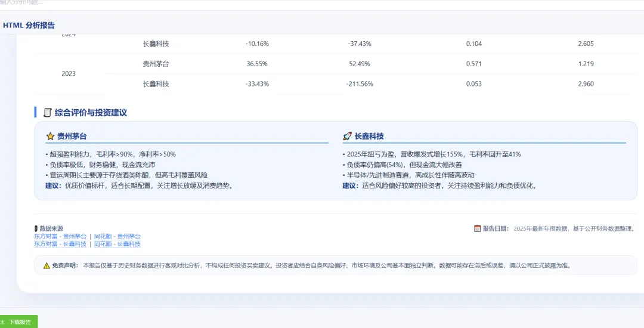
Task: Click the star icon beside 贵州茅台 heading
Action: (x=50, y=137)
